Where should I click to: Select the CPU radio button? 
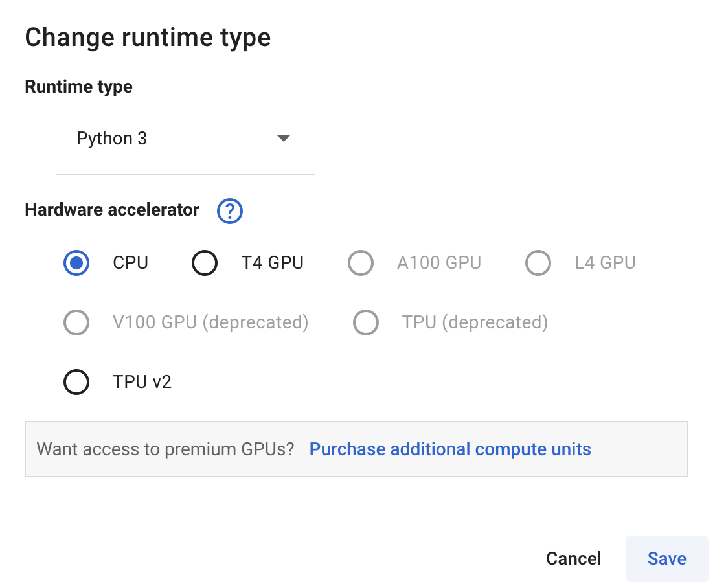pyautogui.click(x=76, y=263)
